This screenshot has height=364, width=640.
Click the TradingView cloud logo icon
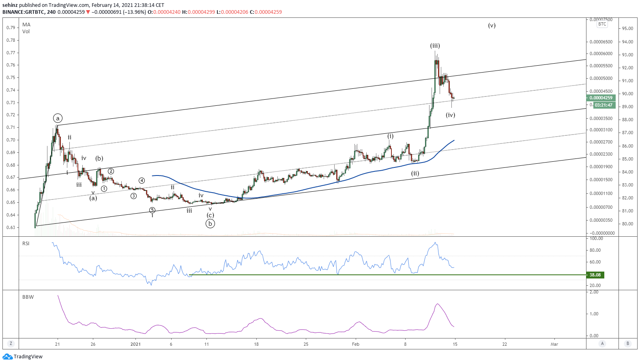[x=7, y=357]
